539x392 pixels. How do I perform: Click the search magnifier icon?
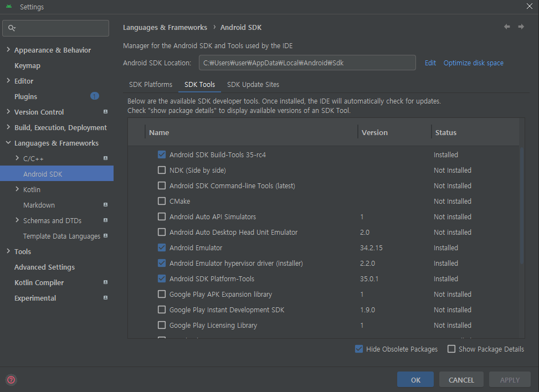click(x=12, y=28)
